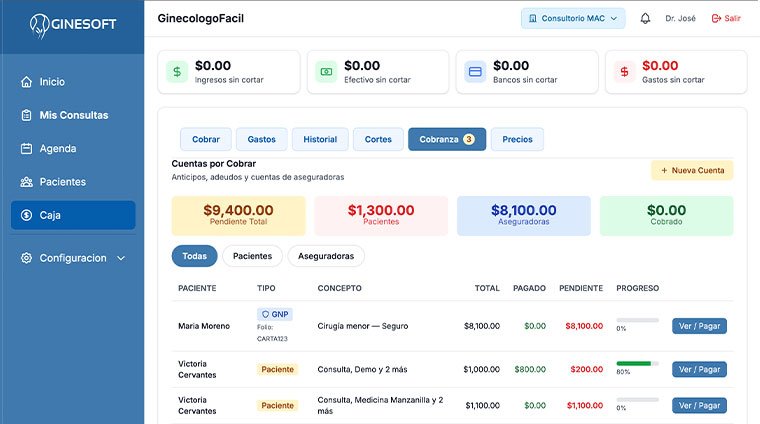
Task: Click Ver / Pagar for Maria Moreno
Action: [699, 326]
